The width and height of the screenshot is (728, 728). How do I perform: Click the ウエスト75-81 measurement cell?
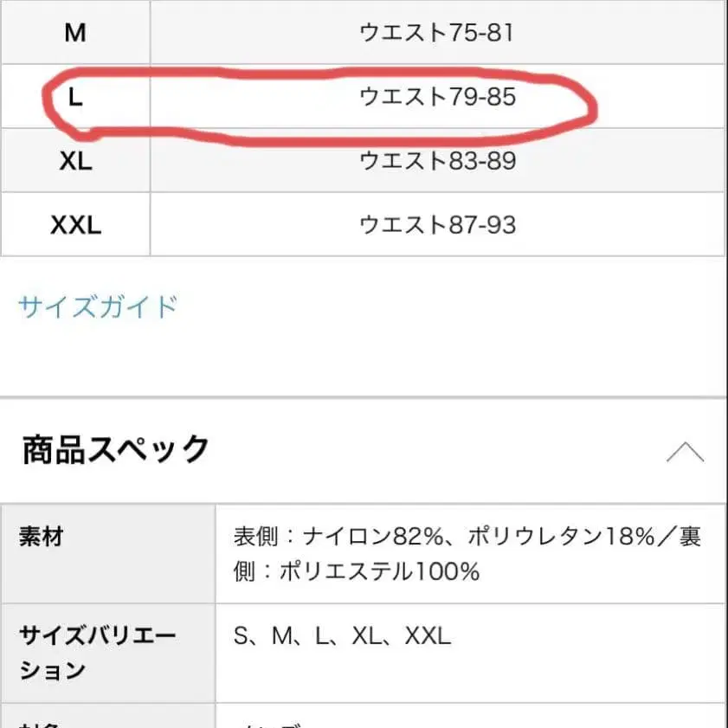[437, 32]
